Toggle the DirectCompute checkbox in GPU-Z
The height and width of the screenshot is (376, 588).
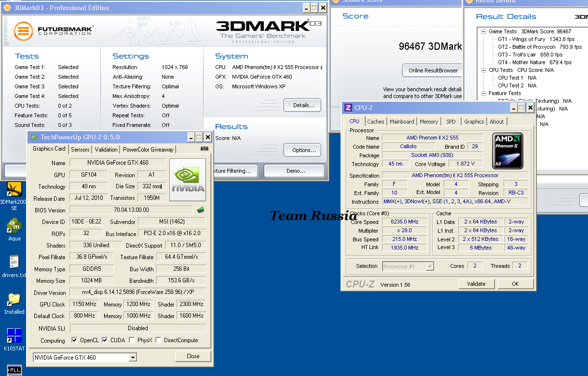(x=158, y=340)
